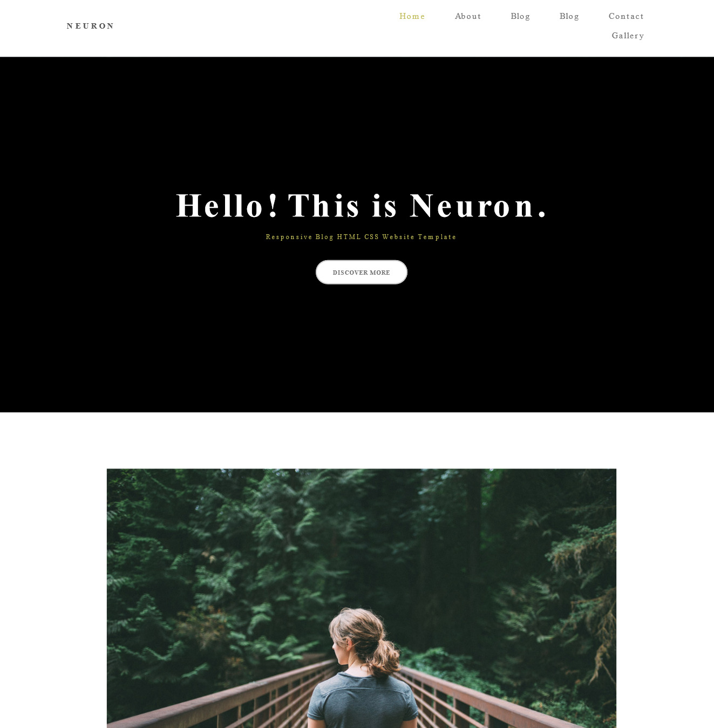Image resolution: width=714 pixels, height=728 pixels.
Task: Click the white space above the photo
Action: point(357,440)
